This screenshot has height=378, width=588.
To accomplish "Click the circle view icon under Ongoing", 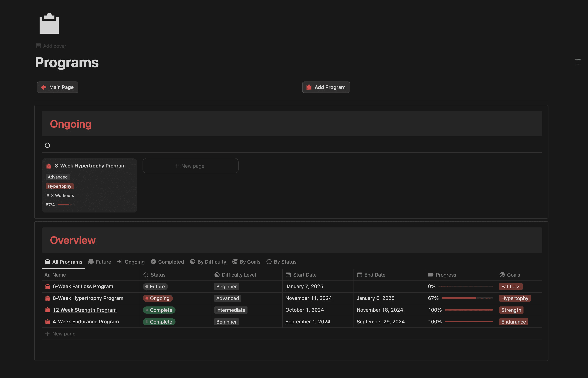I will pyautogui.click(x=47, y=145).
